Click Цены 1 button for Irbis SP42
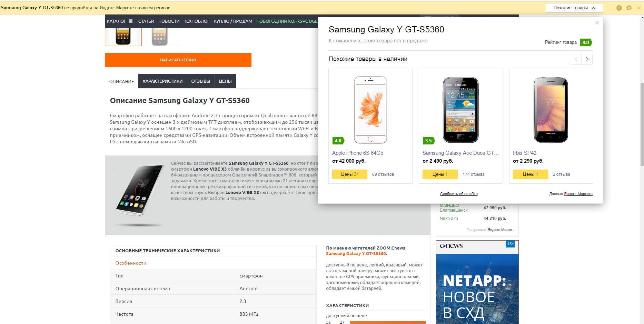644x324 pixels. (x=531, y=174)
